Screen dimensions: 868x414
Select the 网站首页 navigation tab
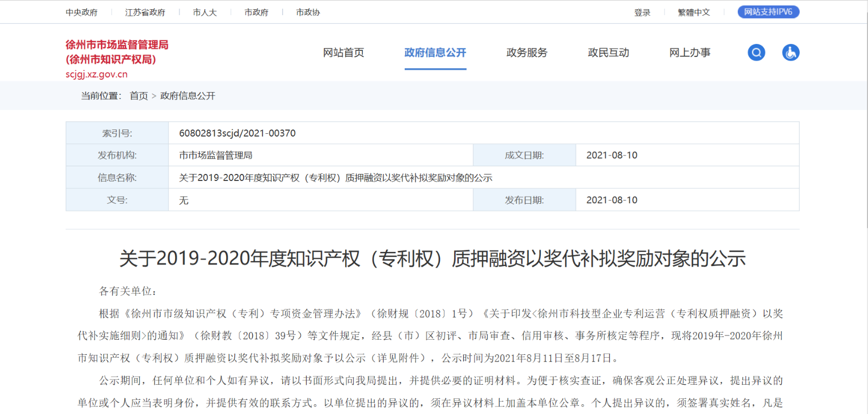point(343,53)
